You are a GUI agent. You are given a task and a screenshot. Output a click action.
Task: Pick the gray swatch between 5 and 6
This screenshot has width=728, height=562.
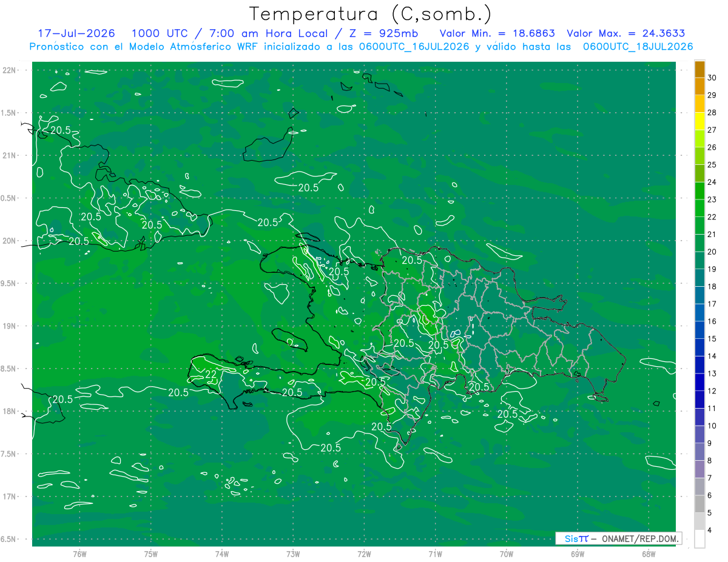click(700, 504)
